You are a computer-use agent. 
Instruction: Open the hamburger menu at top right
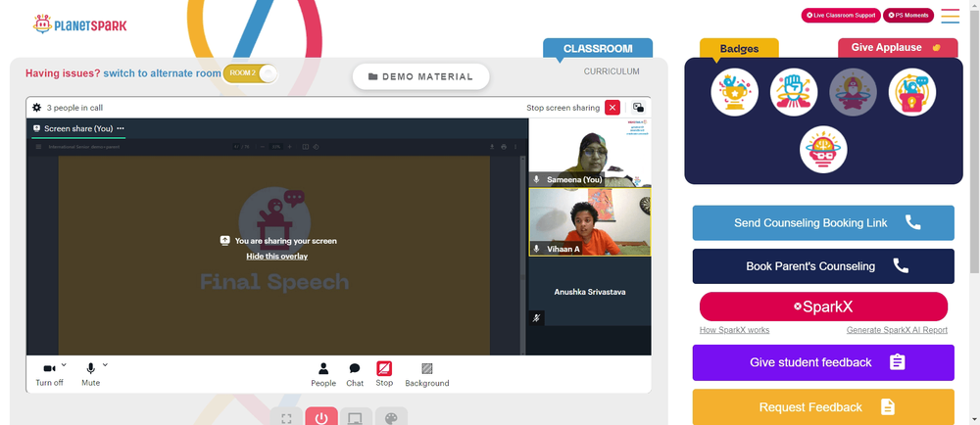[x=950, y=16]
